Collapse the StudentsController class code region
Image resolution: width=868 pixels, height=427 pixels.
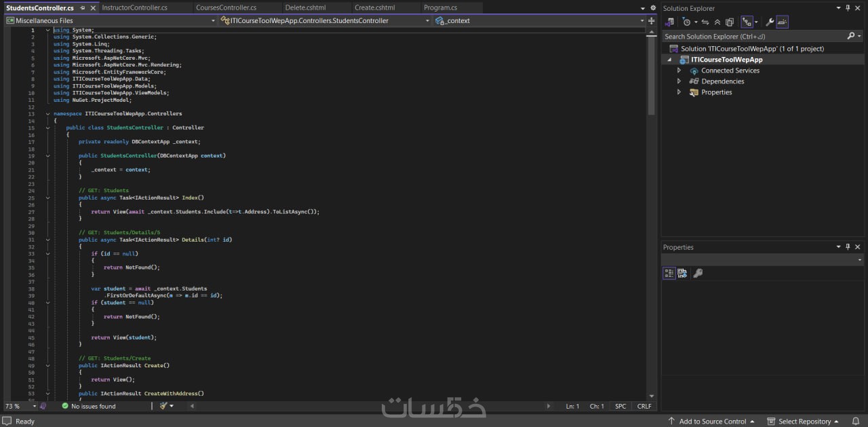tap(47, 128)
